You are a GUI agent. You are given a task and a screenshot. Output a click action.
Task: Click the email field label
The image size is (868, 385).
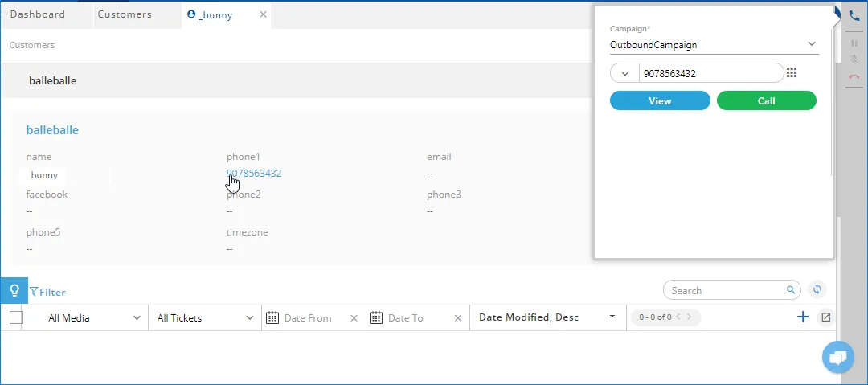point(439,157)
